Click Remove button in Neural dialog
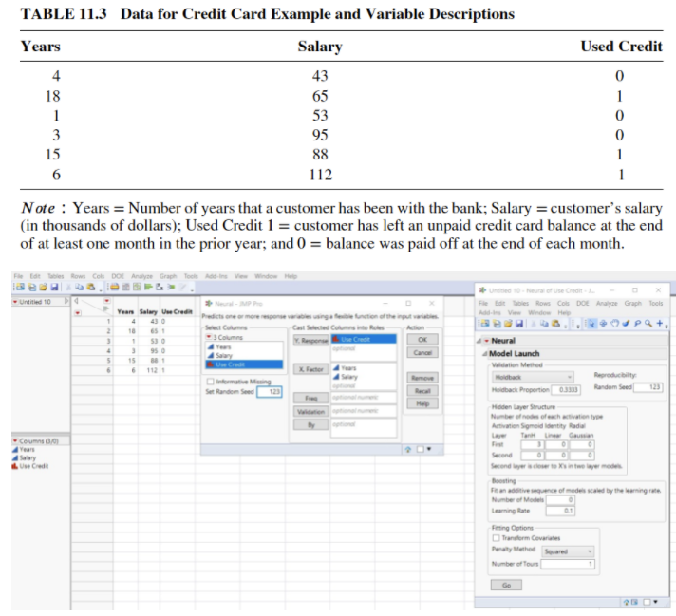 pos(422,378)
